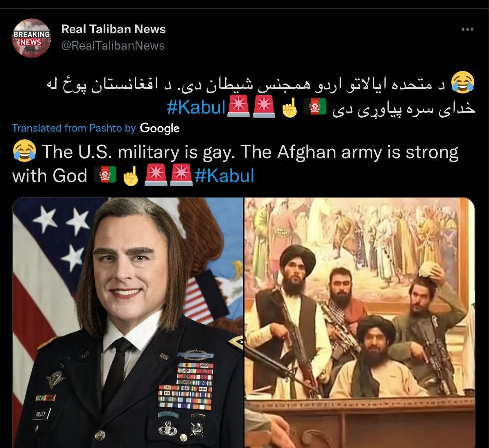Click the Google logo in the translation line
Screen dimensions: 489x448
[x=160, y=128]
